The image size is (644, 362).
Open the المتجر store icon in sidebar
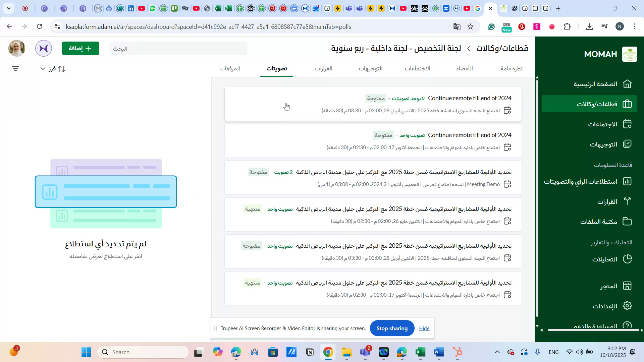tap(627, 286)
